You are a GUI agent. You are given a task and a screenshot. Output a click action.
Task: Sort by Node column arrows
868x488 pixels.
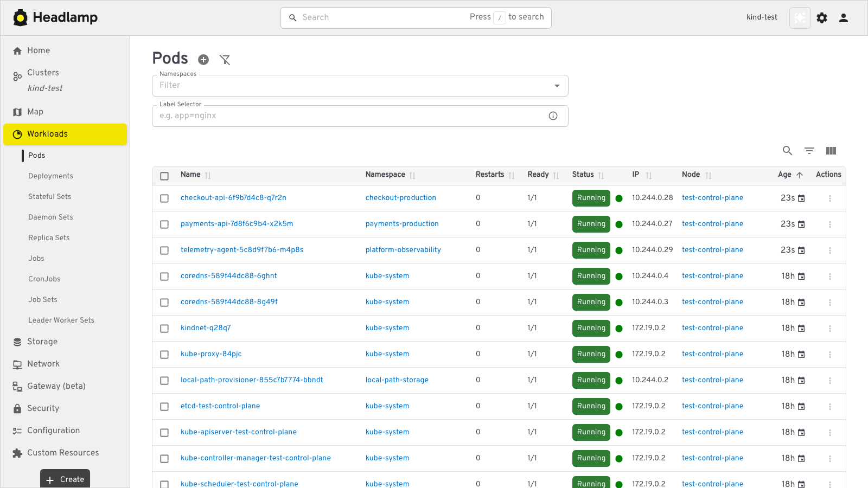[x=709, y=176]
